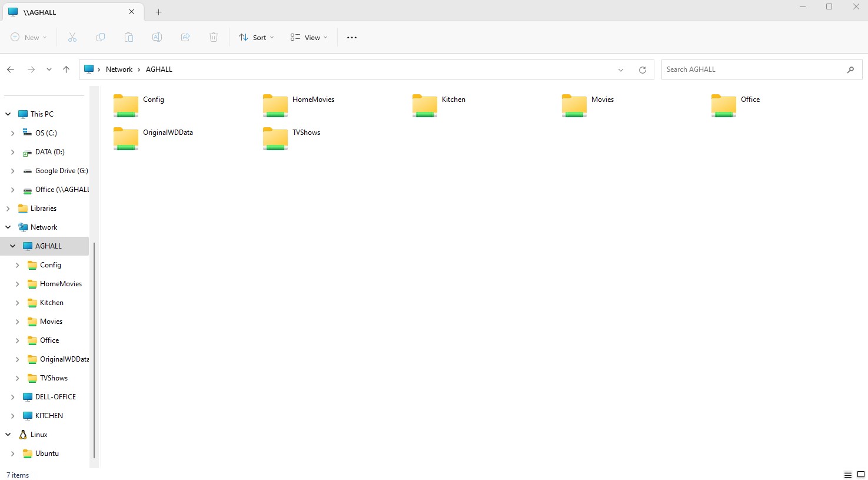Screen dimensions: 868x480
Task: Open the See more three-dots menu
Action: (352, 37)
